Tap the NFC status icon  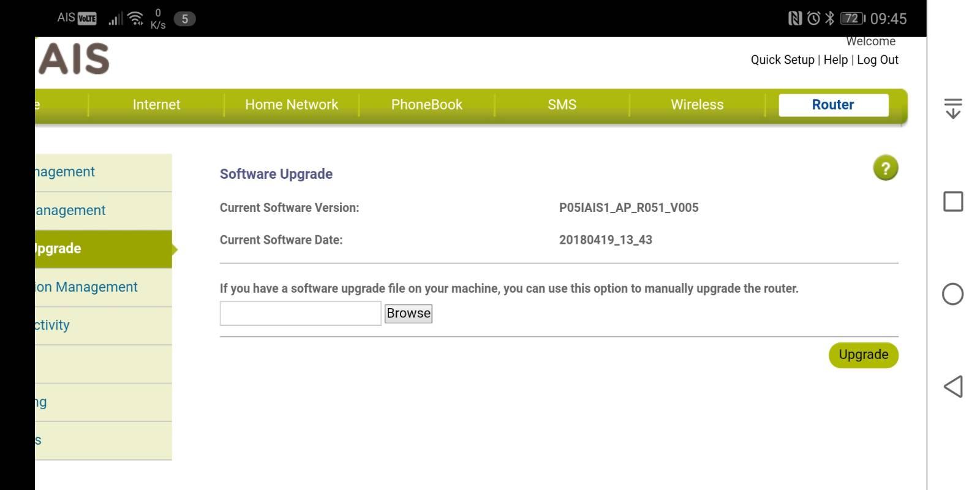click(x=795, y=18)
